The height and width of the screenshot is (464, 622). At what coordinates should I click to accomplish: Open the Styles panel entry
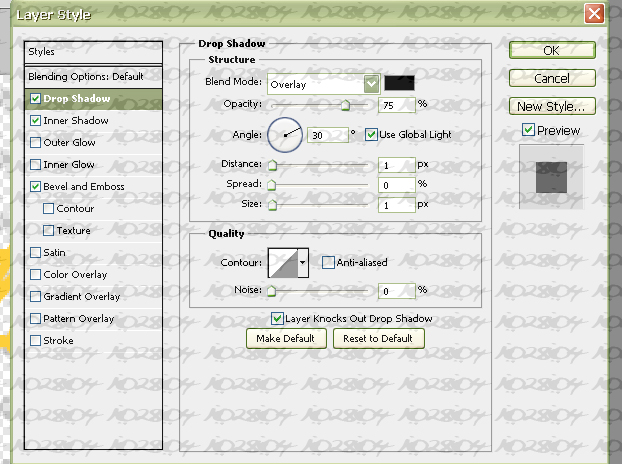tap(93, 52)
